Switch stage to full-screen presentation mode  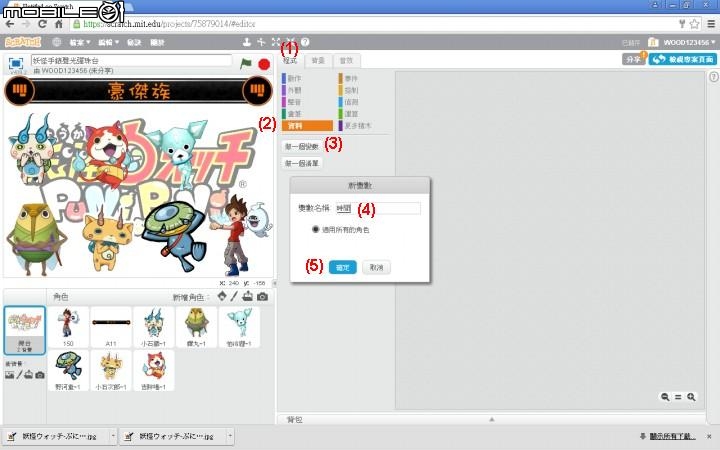pos(16,63)
